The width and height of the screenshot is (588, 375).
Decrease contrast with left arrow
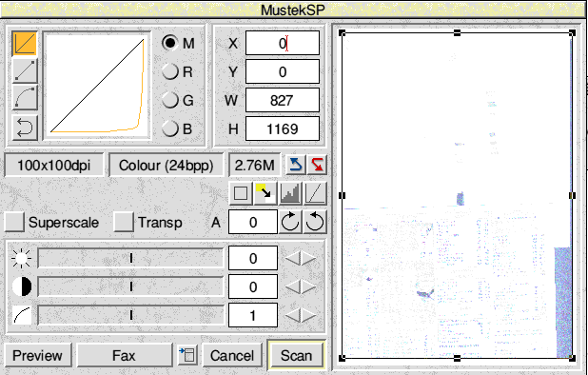point(293,286)
